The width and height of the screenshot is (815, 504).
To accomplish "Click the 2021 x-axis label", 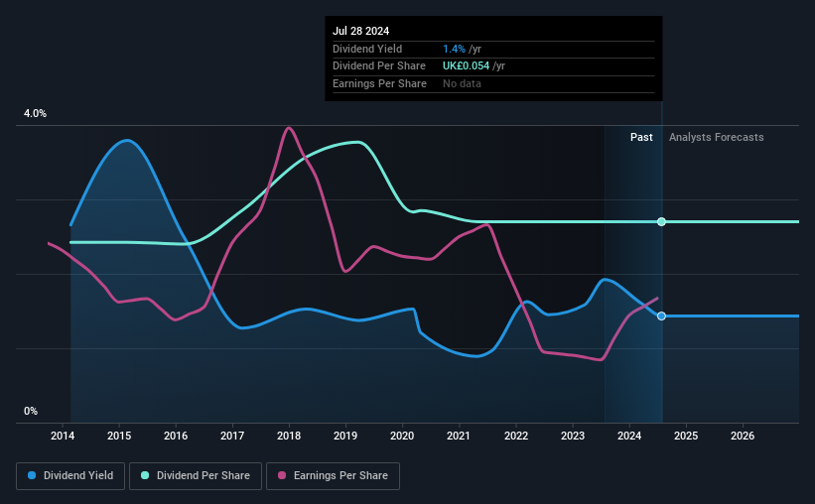I will (459, 436).
